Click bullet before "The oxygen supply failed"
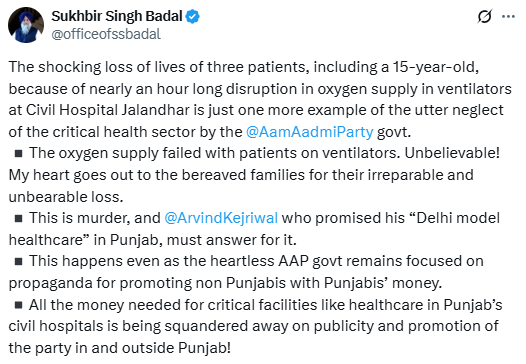The image size is (526, 364). click(x=19, y=154)
